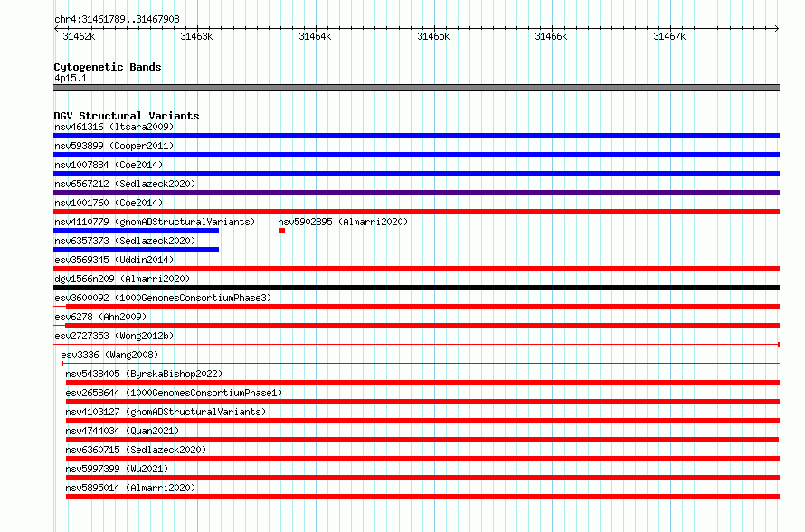
Task: Click the 31465k ruler position
Action: pos(433,36)
